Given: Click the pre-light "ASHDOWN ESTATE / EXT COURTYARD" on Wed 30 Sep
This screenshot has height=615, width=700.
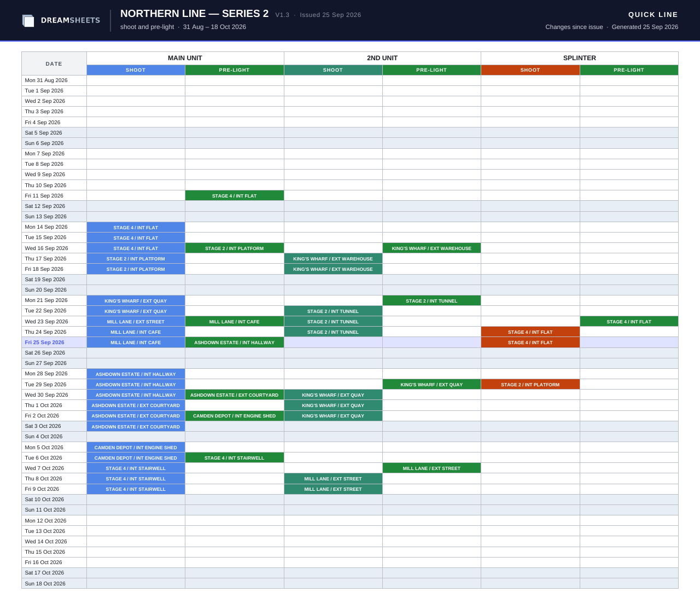Looking at the screenshot, I should pyautogui.click(x=234, y=395).
